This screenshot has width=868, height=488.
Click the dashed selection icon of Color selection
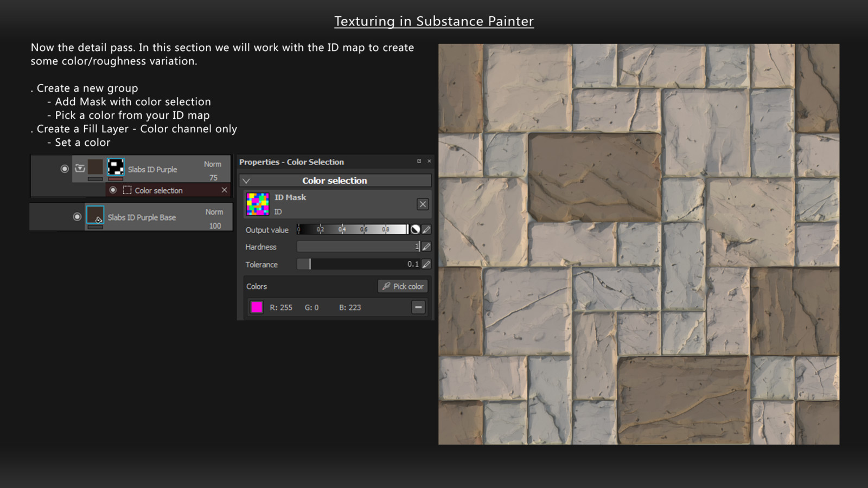pyautogui.click(x=127, y=190)
